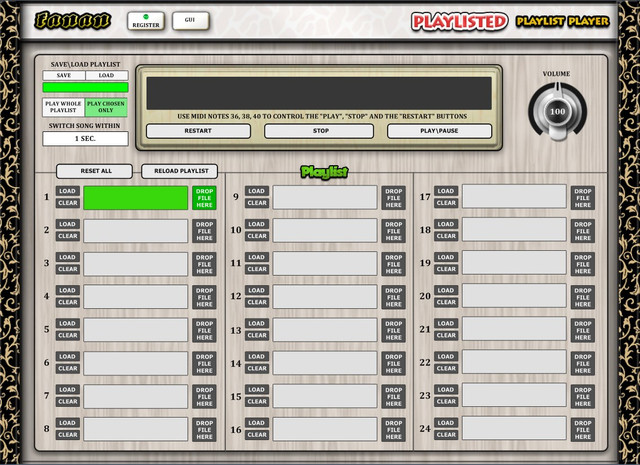The width and height of the screenshot is (640, 465).
Task: Click the dark song display screen
Action: coord(319,93)
